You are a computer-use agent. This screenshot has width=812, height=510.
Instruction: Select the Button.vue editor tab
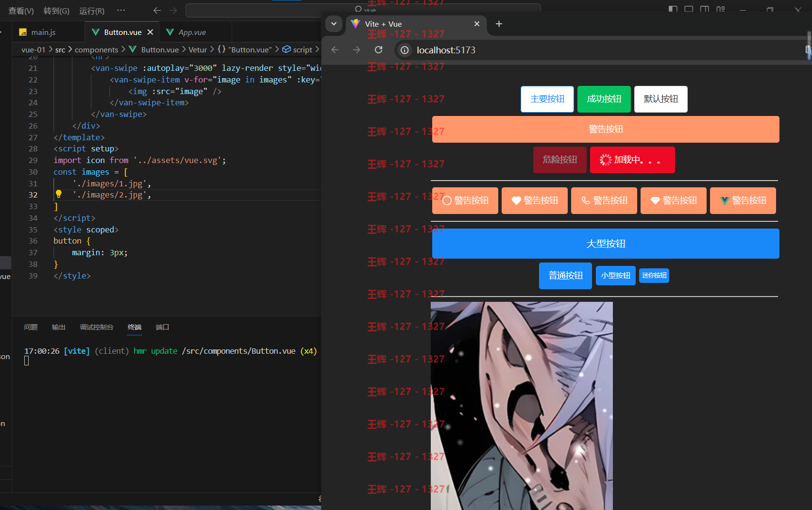pyautogui.click(x=122, y=32)
